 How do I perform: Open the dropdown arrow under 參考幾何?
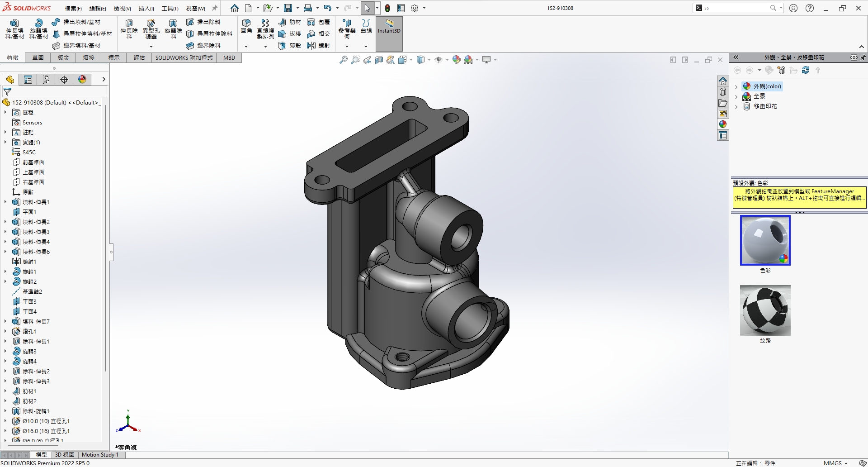coord(347,47)
